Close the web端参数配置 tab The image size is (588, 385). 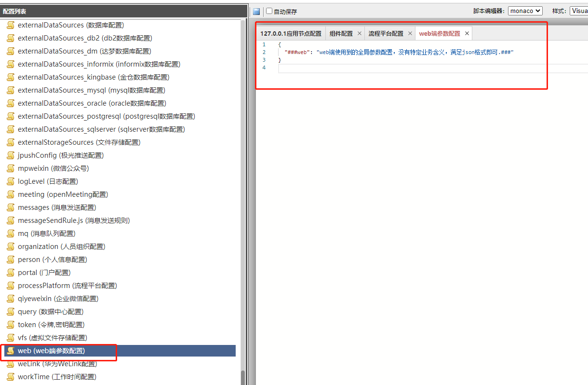click(467, 33)
